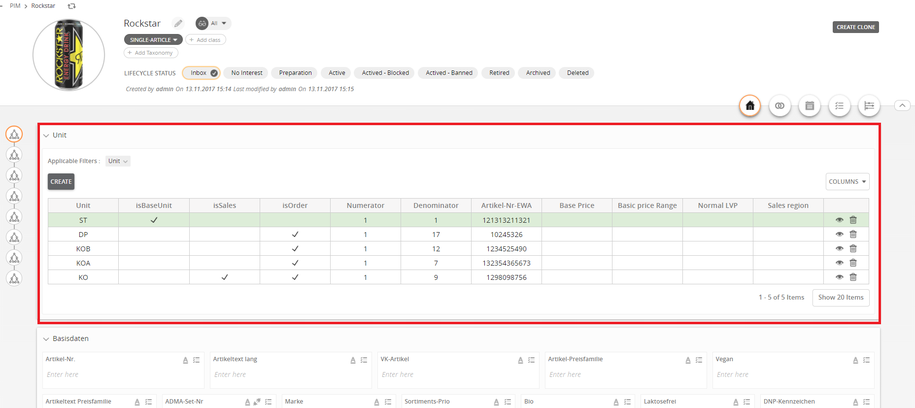Toggle isSales checkmark for KO row
The width and height of the screenshot is (915, 408).
pos(225,278)
